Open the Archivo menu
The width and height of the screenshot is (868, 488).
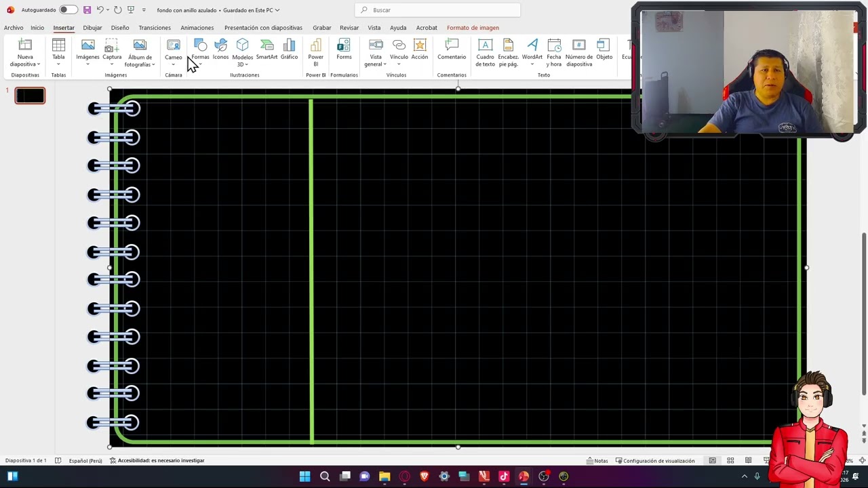coord(14,28)
